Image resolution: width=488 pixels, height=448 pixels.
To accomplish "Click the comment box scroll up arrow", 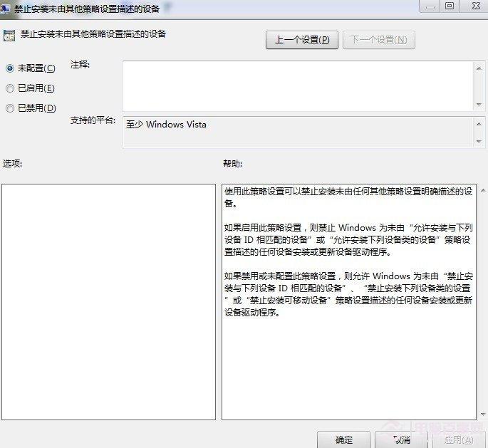I will click(479, 68).
